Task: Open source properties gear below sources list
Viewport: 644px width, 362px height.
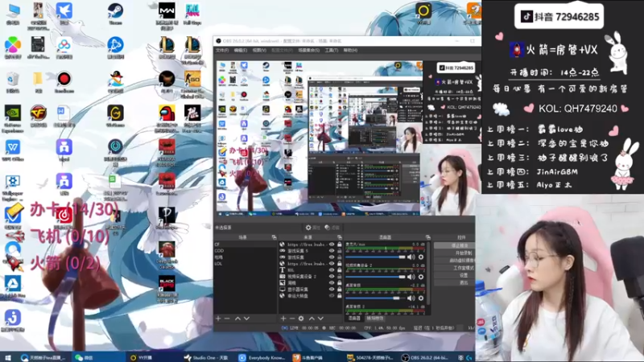Action: click(301, 319)
